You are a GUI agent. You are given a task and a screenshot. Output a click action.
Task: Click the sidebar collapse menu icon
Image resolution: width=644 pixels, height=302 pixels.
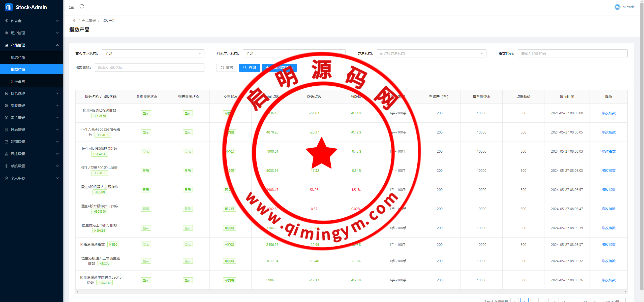71,7
